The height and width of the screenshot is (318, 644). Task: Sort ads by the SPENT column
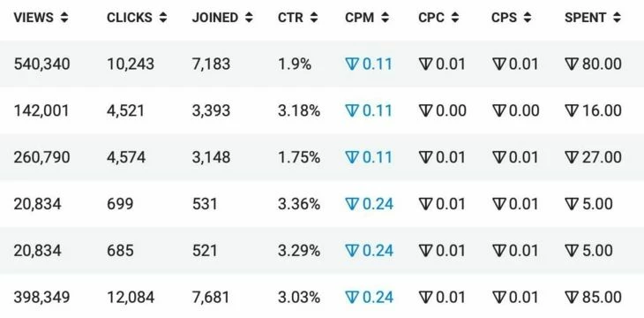pyautogui.click(x=592, y=18)
